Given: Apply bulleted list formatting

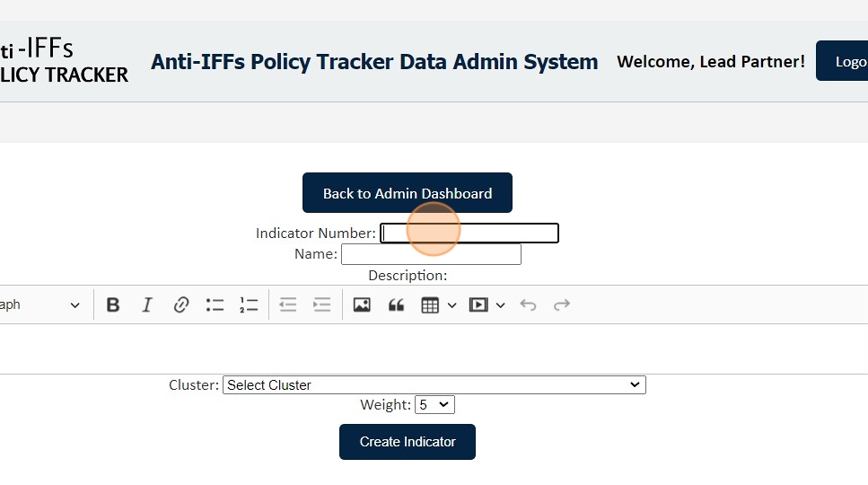Looking at the screenshot, I should 215,305.
